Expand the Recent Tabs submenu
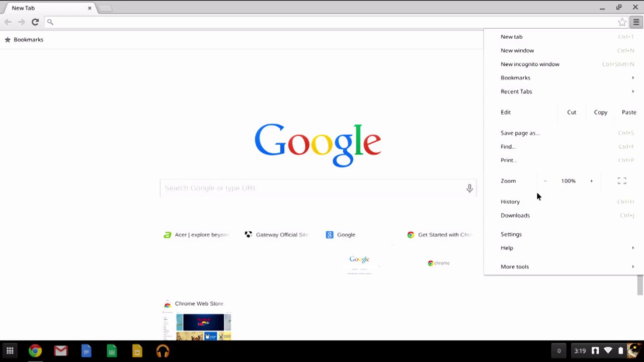 point(563,92)
